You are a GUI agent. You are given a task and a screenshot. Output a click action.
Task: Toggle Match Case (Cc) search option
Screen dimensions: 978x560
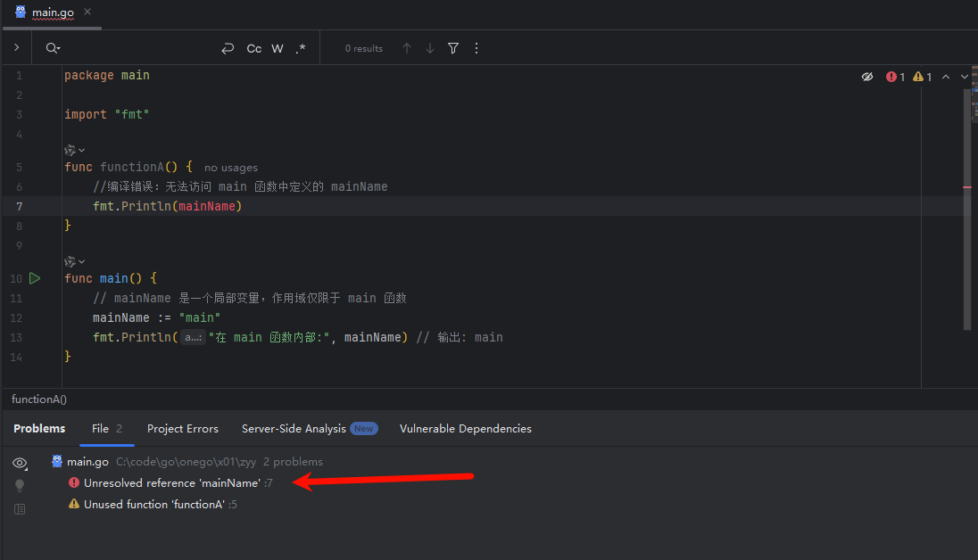click(253, 48)
